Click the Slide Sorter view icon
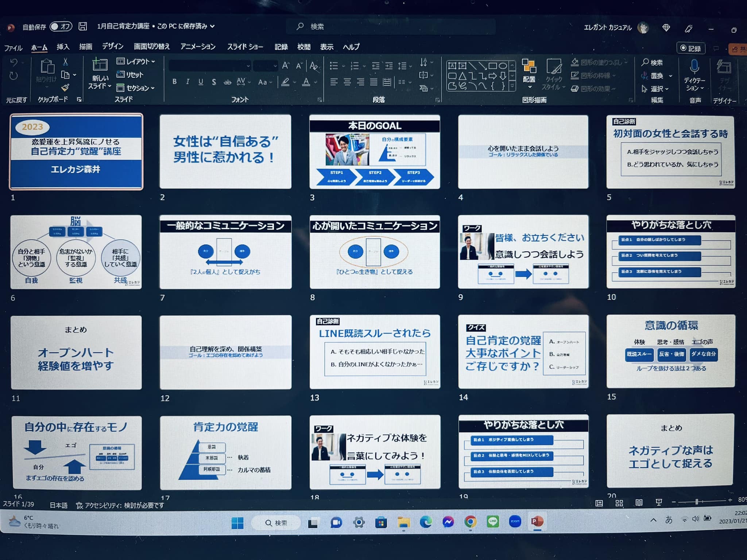The width and height of the screenshot is (747, 560). [619, 503]
